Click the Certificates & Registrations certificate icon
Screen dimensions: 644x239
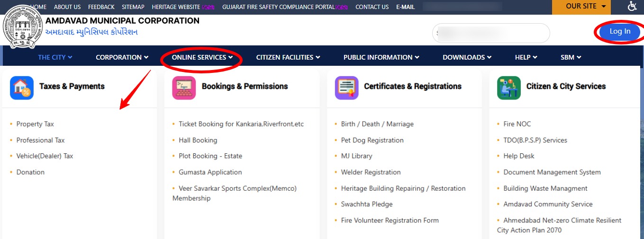tap(346, 88)
